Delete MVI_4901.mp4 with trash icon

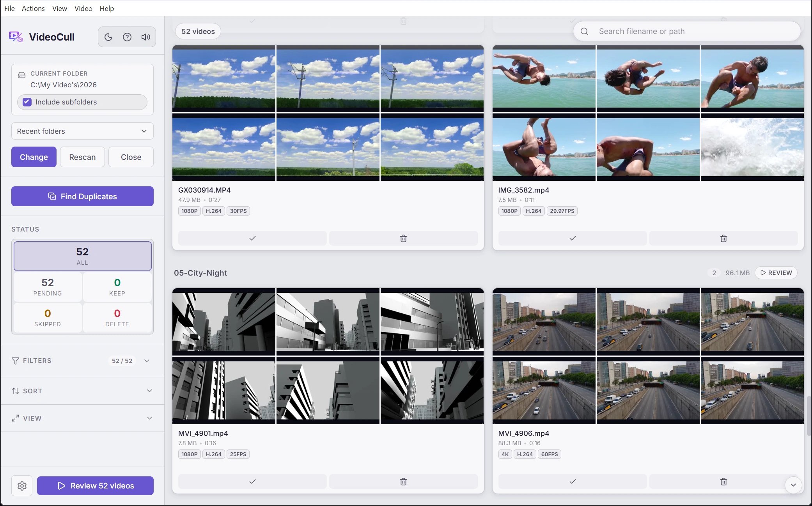[x=403, y=481]
